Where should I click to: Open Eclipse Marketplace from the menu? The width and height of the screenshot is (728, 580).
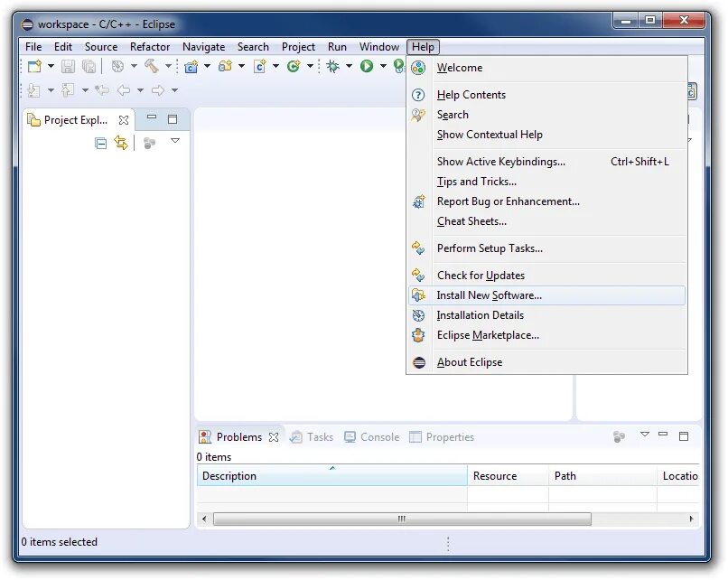tap(546, 335)
